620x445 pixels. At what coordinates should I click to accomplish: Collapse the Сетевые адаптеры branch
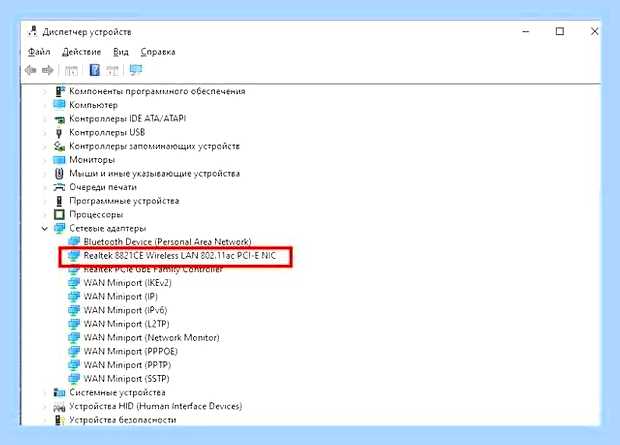coord(45,229)
